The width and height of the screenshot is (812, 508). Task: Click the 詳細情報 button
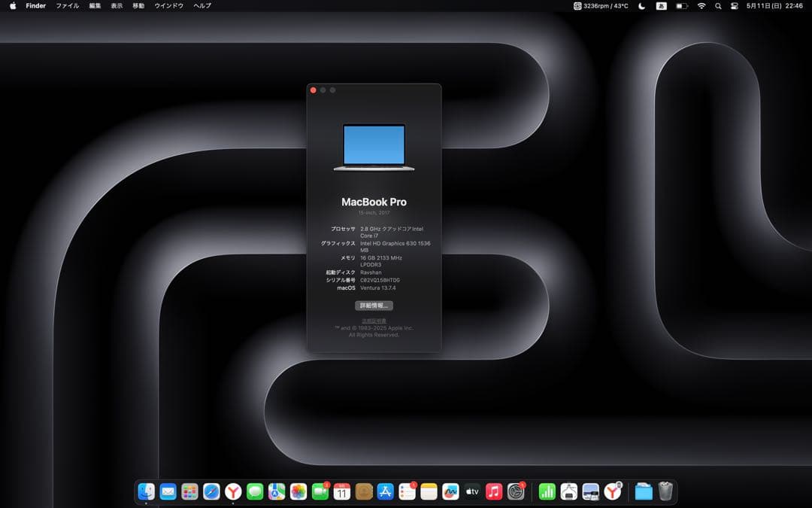[374, 306]
